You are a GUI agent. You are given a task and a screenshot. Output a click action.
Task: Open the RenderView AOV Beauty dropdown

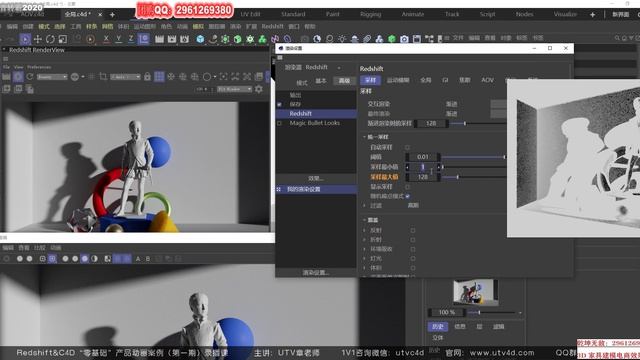click(x=52, y=77)
